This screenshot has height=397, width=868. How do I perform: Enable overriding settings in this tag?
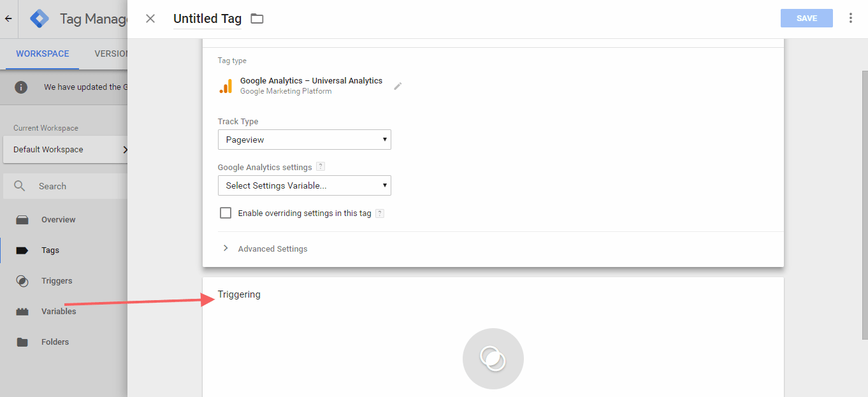tap(226, 213)
